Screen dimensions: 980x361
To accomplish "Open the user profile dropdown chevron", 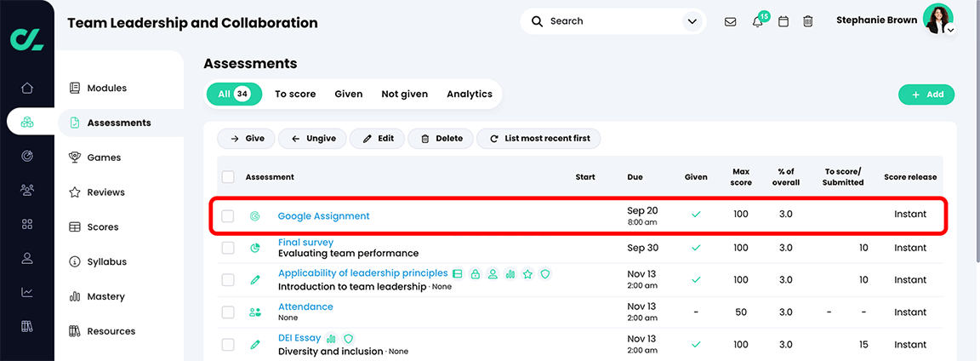I will click(x=950, y=30).
